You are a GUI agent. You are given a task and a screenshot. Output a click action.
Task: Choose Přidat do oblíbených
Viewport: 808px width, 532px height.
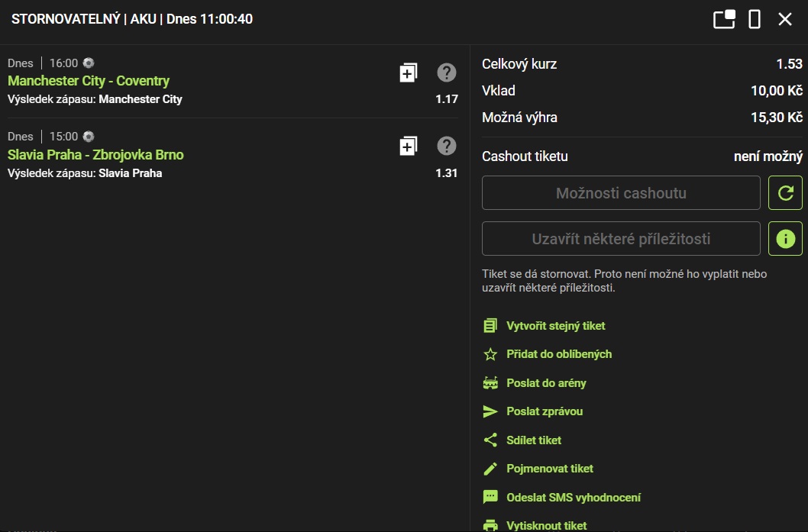click(559, 354)
